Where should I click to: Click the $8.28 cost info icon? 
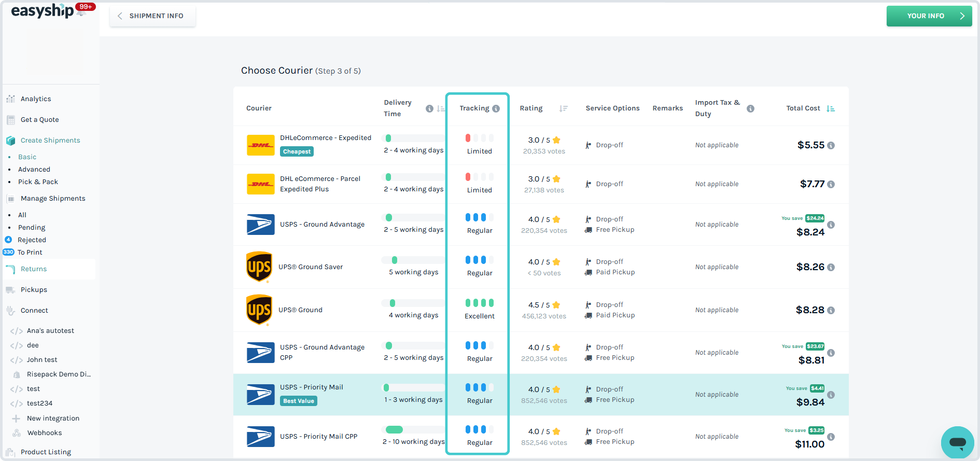coord(831,310)
